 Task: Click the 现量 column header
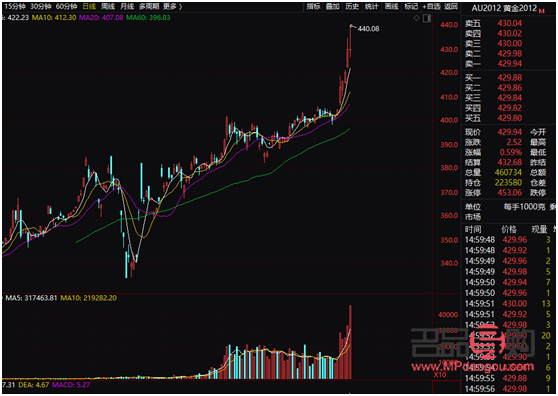539,229
